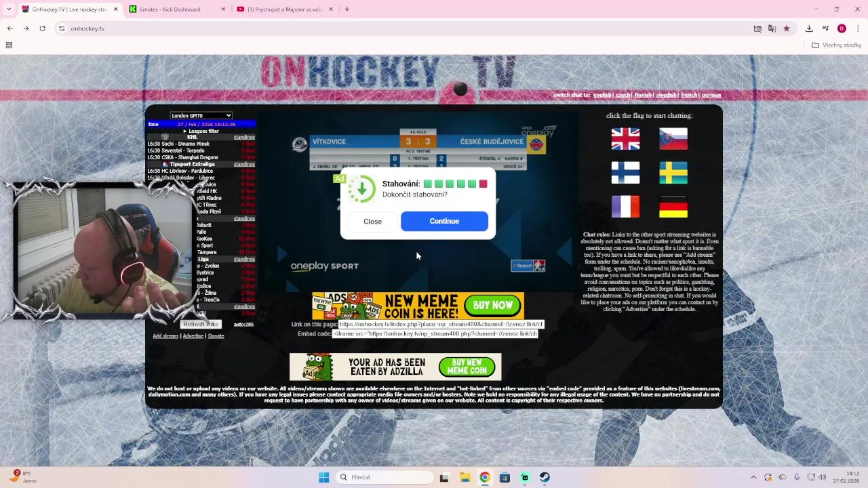Open the Chrome profile avatar D
The height and width of the screenshot is (488, 868).
pos(842,28)
